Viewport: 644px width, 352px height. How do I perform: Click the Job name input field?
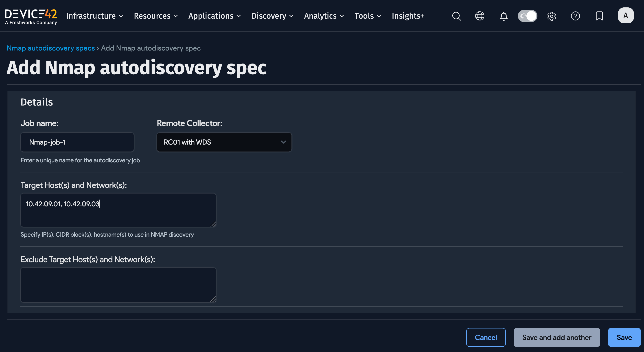[77, 142]
